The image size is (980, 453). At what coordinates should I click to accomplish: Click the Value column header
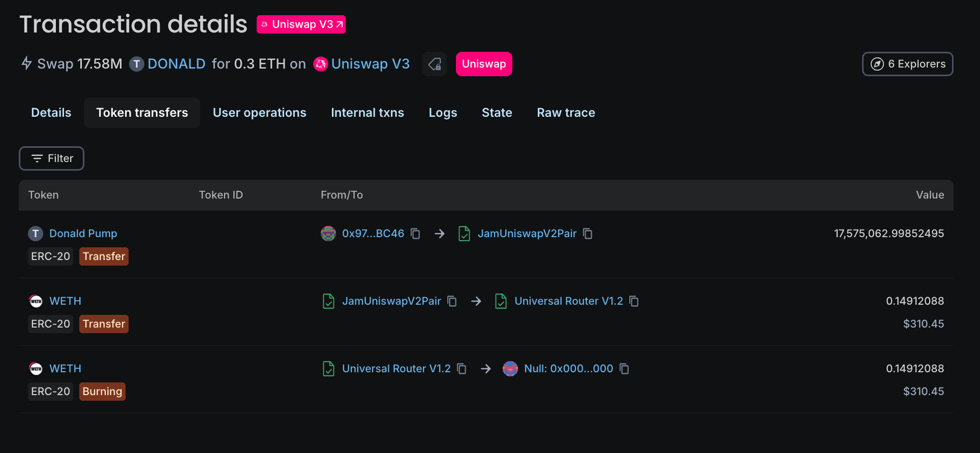(x=930, y=195)
